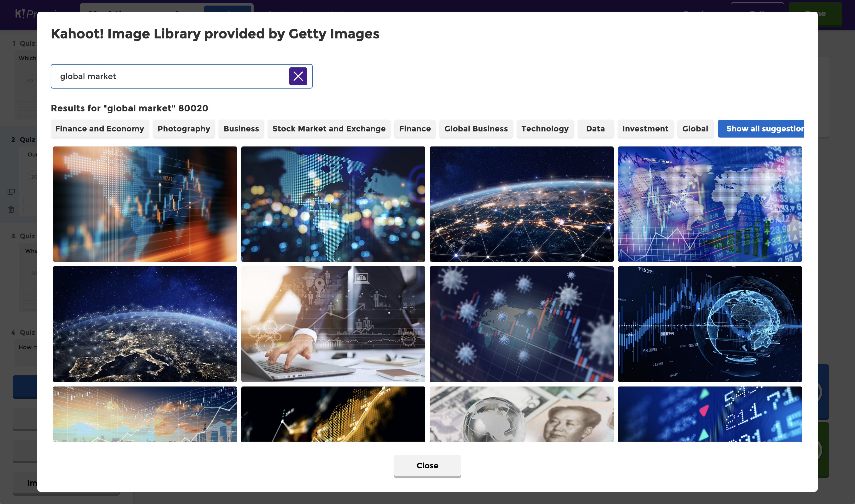Clear the global market search text
This screenshot has width=855, height=504.
[x=298, y=76]
